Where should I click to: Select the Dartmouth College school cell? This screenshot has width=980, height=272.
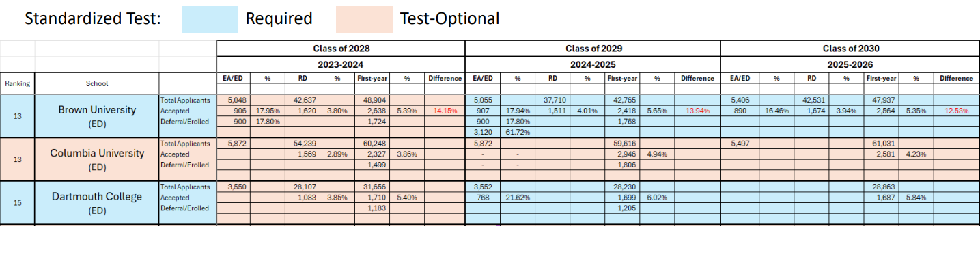[96, 202]
